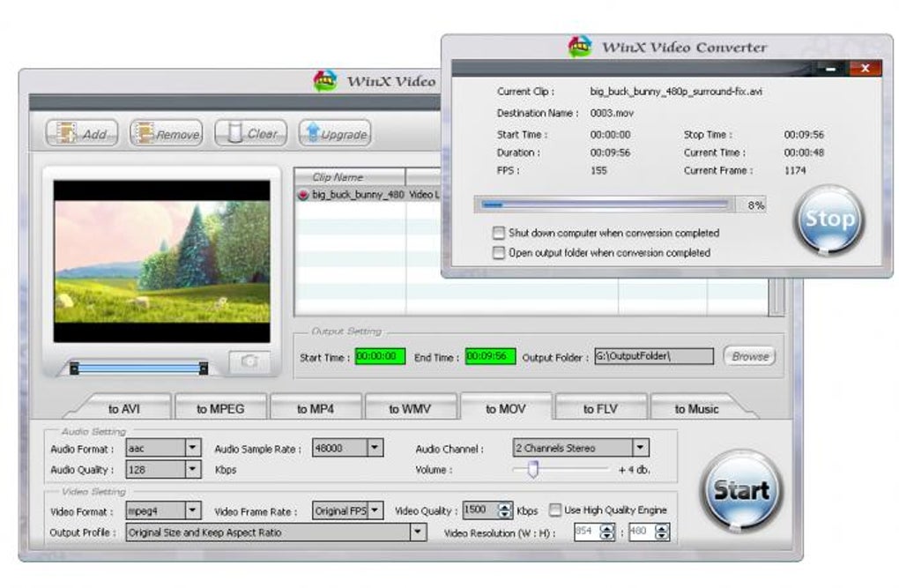Click the Start Time field
The height and width of the screenshot is (588, 899).
tap(380, 356)
